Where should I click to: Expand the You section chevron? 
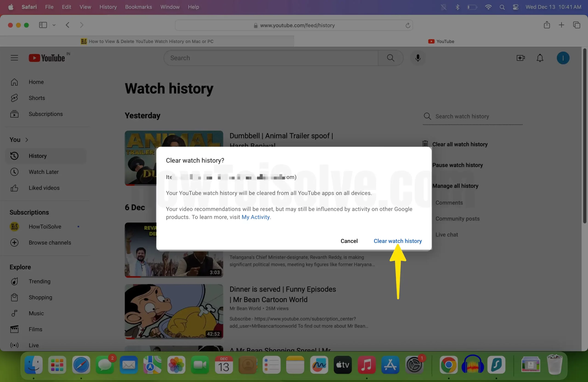click(x=27, y=140)
